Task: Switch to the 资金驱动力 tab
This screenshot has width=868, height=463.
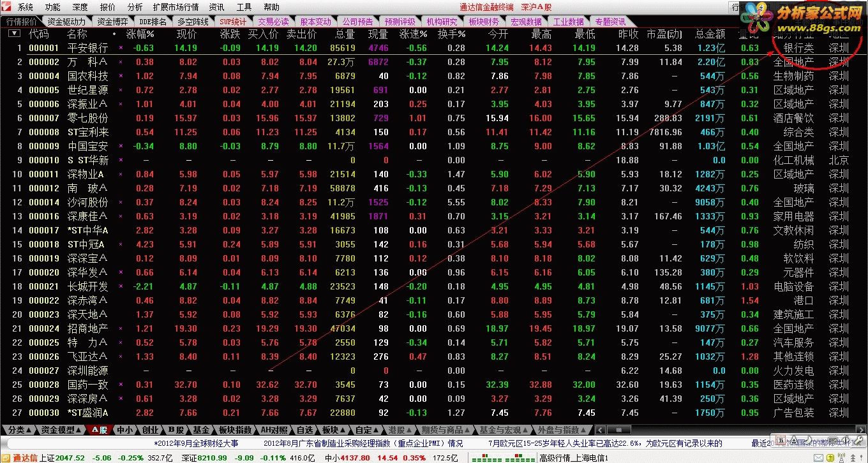Action: click(66, 21)
